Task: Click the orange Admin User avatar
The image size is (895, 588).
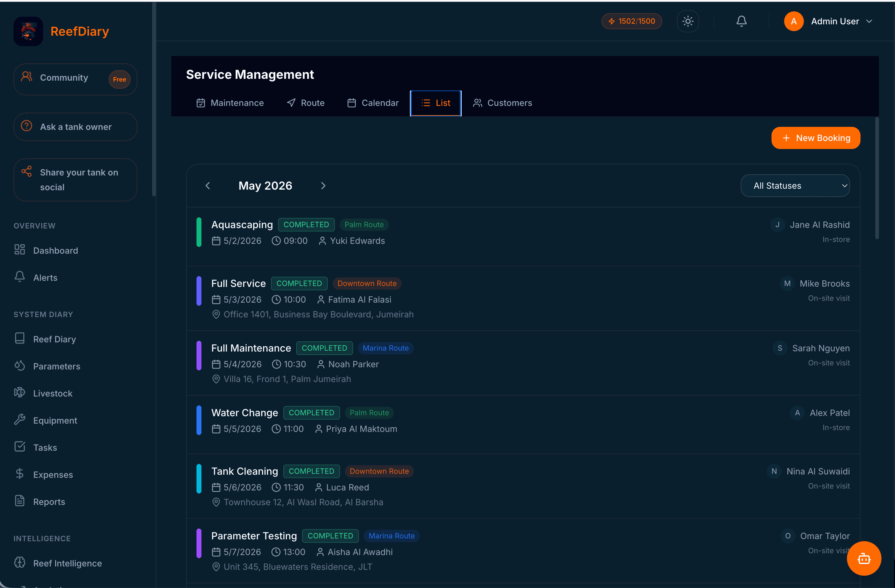Action: click(x=793, y=21)
